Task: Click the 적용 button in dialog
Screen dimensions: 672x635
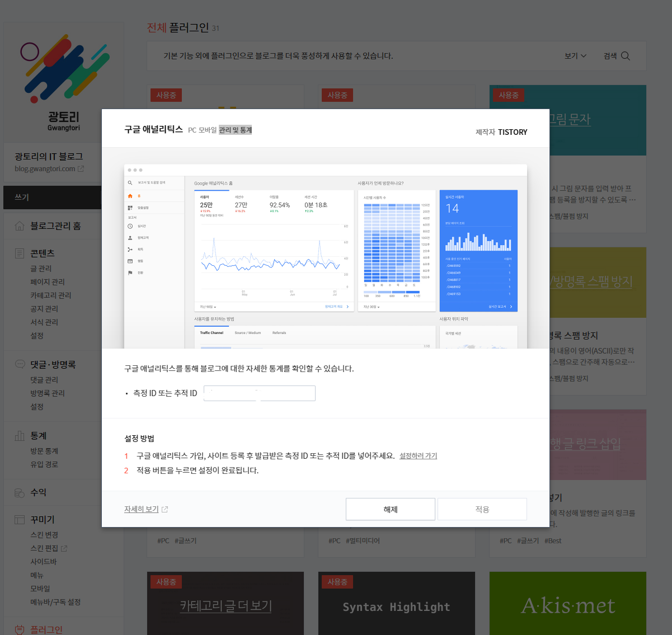Action: click(482, 509)
